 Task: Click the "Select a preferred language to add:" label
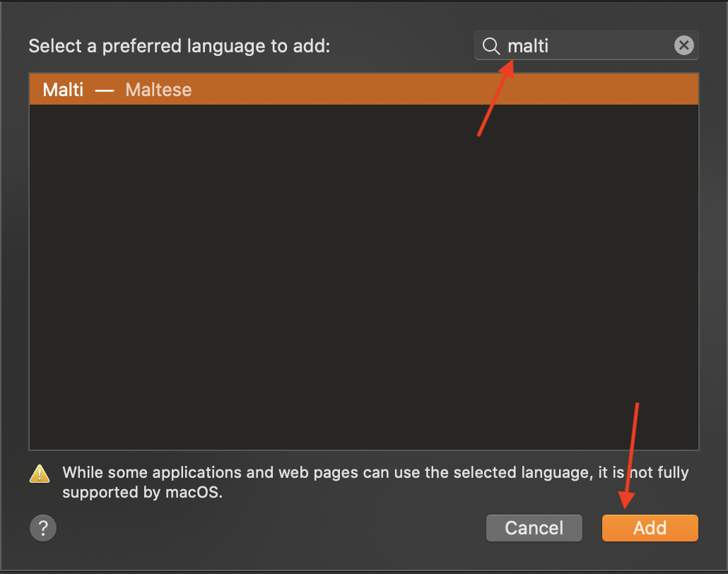tap(180, 47)
